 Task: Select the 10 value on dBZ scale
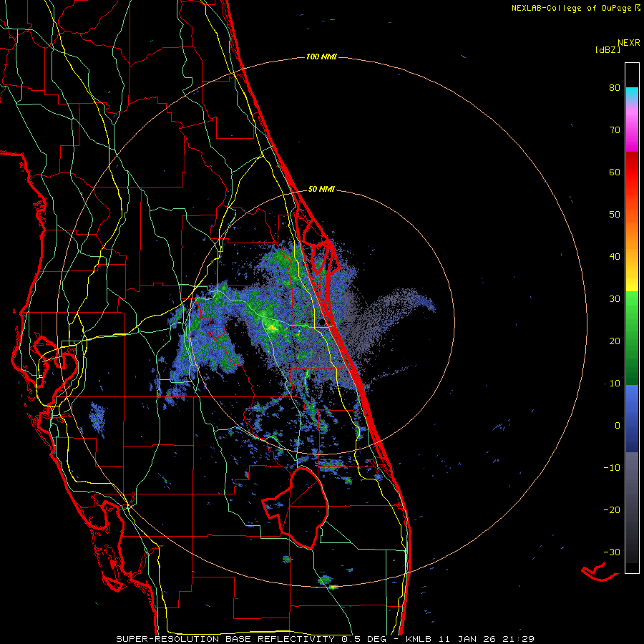[615, 384]
